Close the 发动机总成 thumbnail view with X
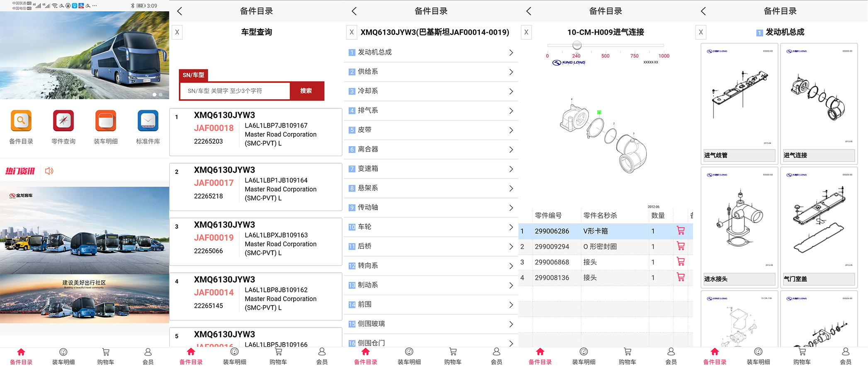 point(701,32)
